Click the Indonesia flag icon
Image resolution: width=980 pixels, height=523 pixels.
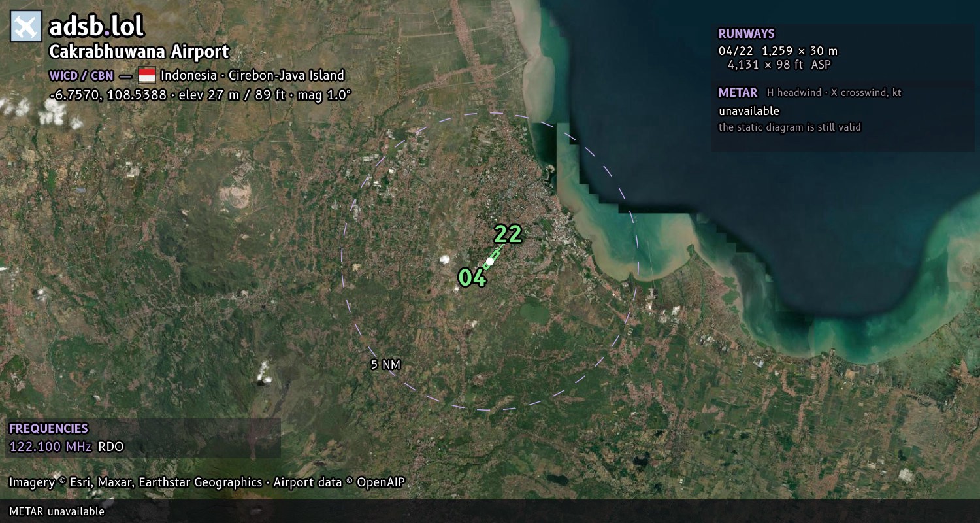pos(146,75)
